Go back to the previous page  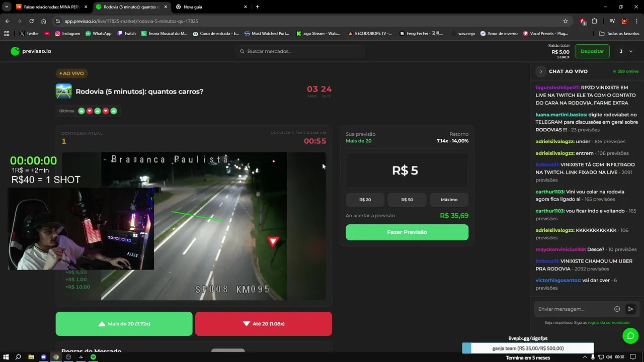(7, 21)
